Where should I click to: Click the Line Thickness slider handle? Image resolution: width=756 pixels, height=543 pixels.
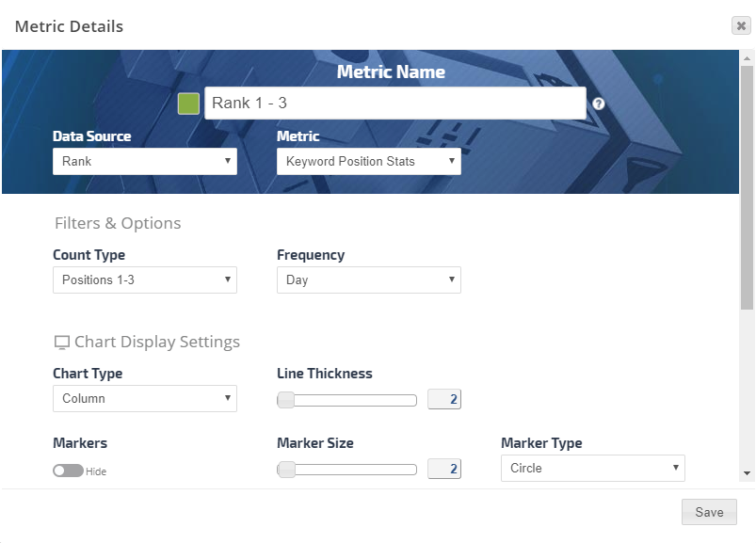(x=285, y=400)
